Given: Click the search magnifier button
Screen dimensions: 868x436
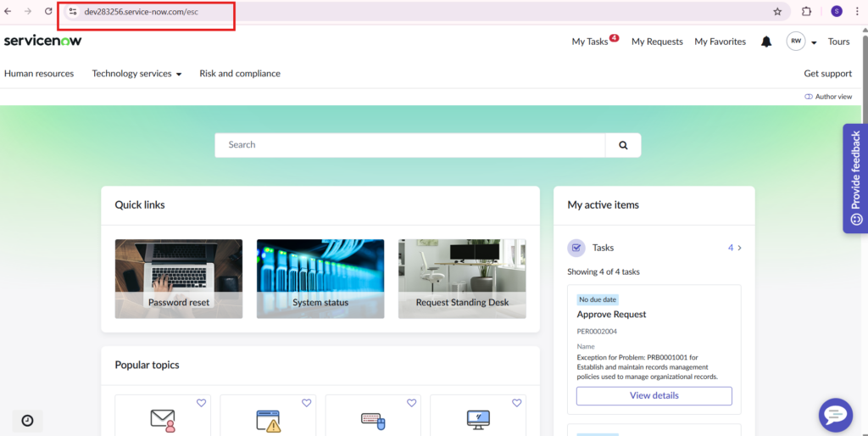Looking at the screenshot, I should [623, 145].
